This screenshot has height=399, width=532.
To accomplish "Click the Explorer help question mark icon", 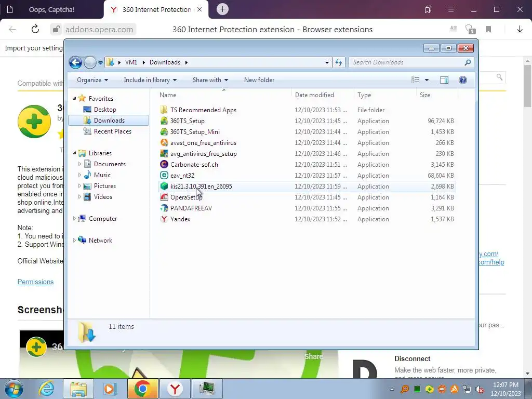I will (x=463, y=80).
